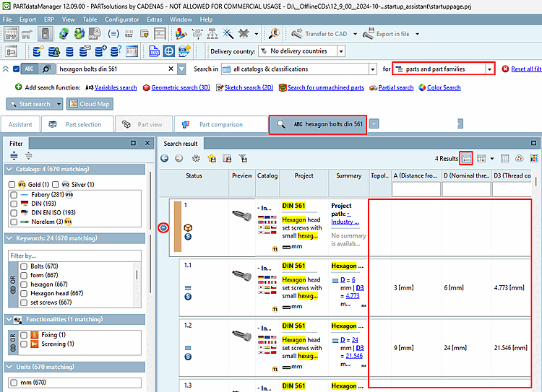Click the DIN 962 toolbar icon

tap(129, 34)
